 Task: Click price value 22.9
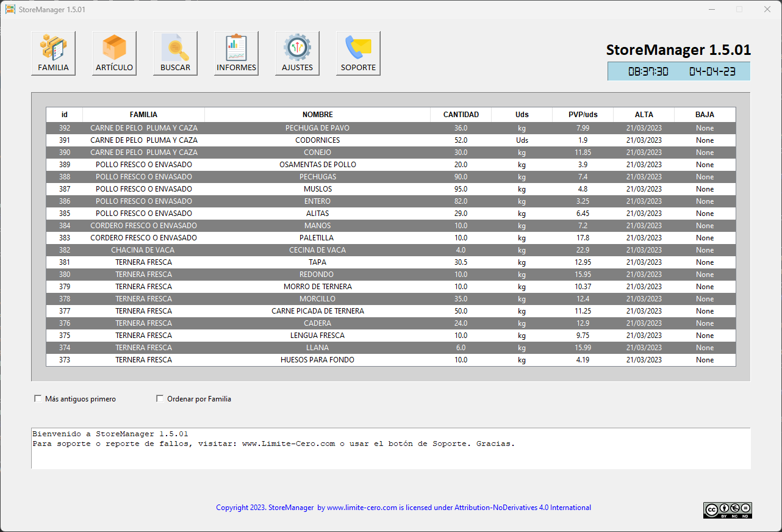pos(583,250)
